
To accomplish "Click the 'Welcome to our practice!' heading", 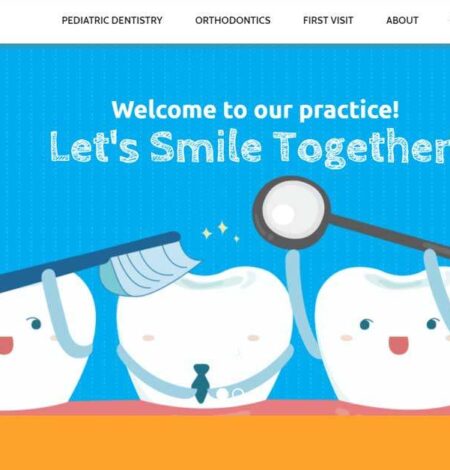I will click(255, 110).
